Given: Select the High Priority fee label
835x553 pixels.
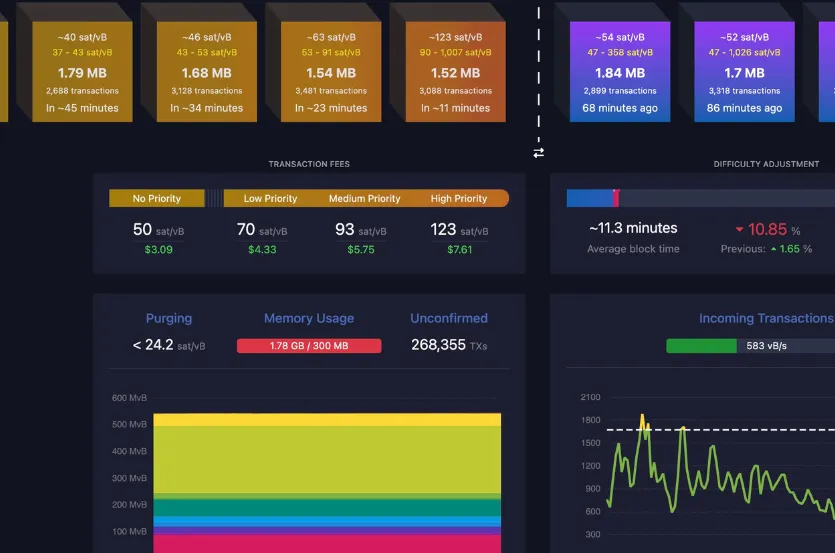Looking at the screenshot, I should pos(459,198).
